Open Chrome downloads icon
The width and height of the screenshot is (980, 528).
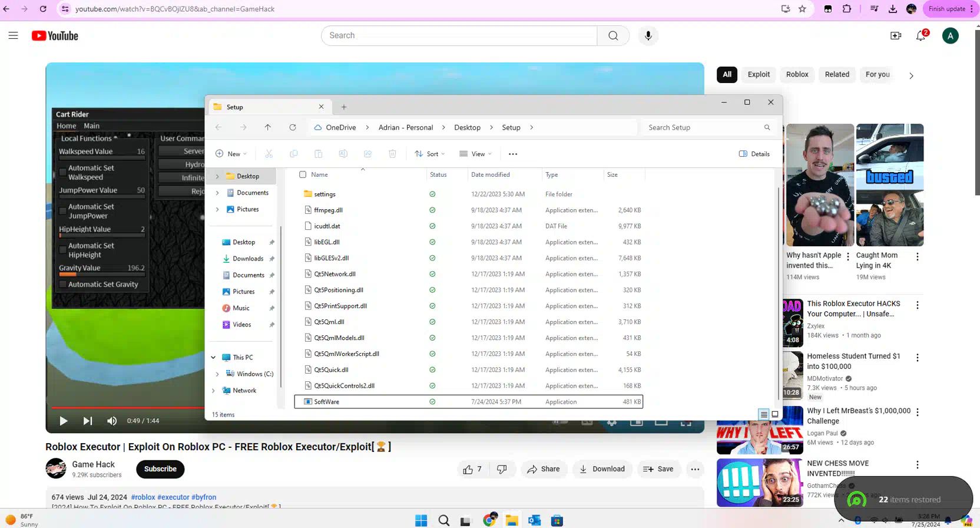[x=893, y=9]
